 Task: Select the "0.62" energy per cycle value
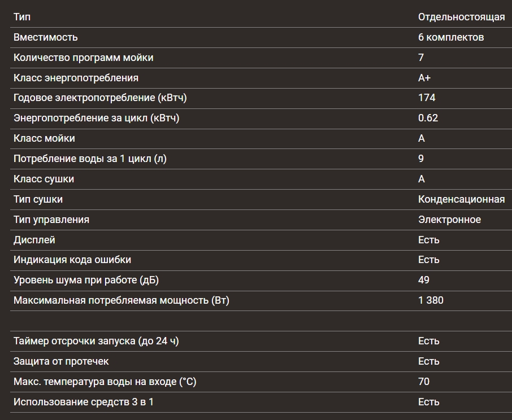[428, 118]
